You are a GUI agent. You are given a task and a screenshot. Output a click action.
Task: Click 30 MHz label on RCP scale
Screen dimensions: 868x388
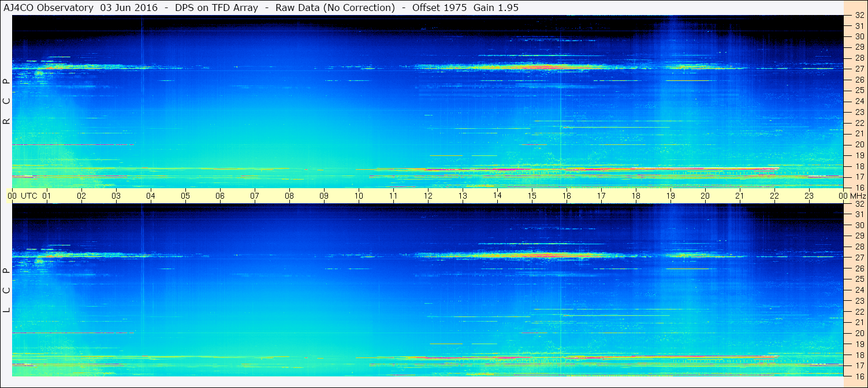859,36
